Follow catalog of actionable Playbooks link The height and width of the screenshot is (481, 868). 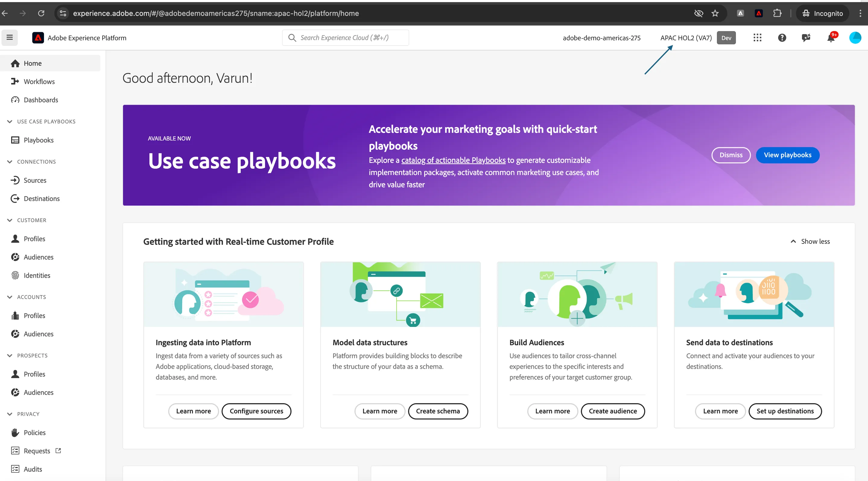pyautogui.click(x=453, y=160)
